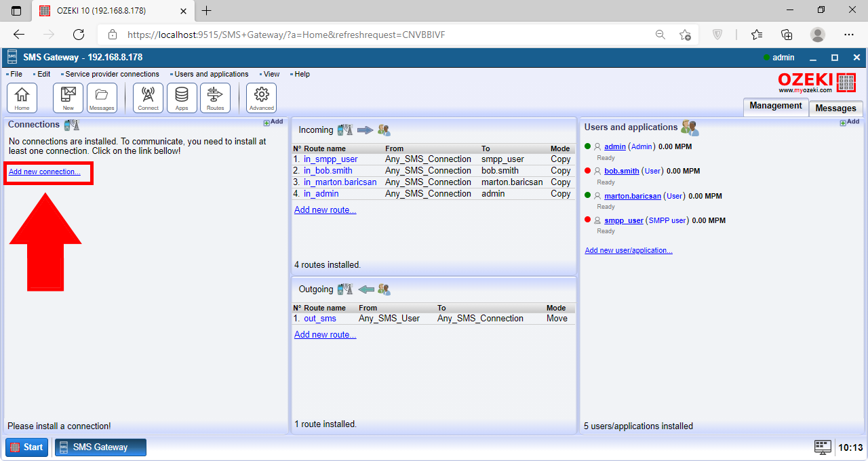Viewport: 868px width, 461px height.
Task: Click SMS Gateway taskbar button
Action: [100, 447]
